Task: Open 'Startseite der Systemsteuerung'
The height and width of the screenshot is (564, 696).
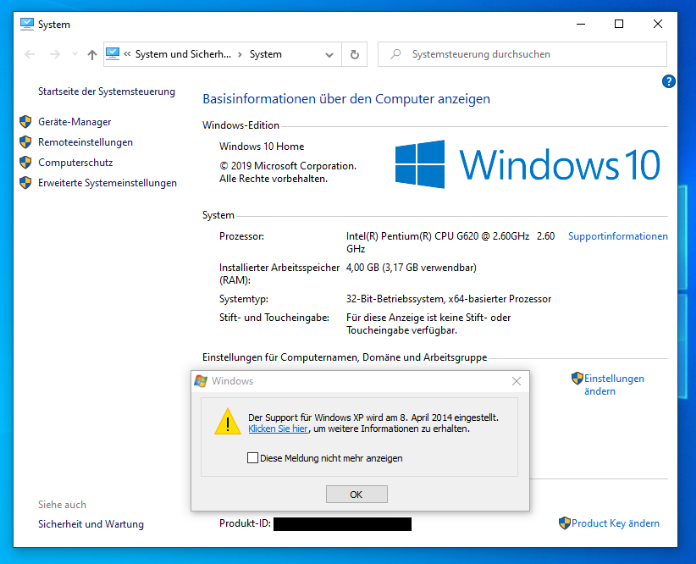Action: [x=107, y=91]
